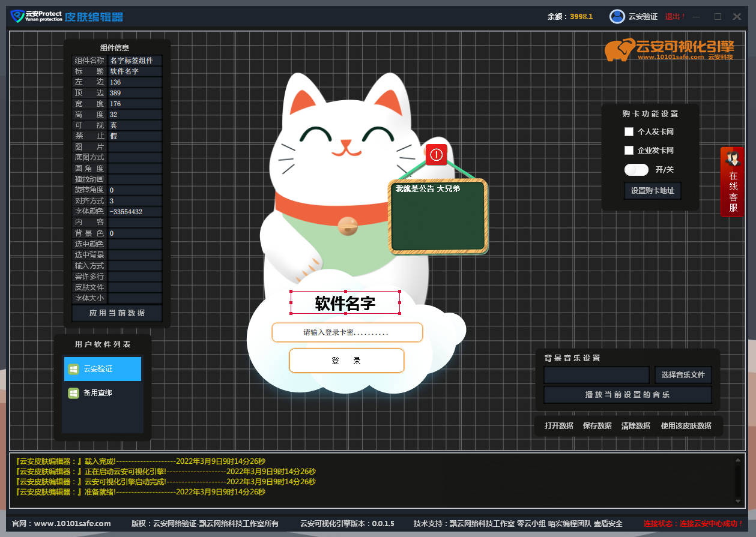Click 打开数据 in the bottom menu
The image size is (756, 537).
pyautogui.click(x=558, y=426)
